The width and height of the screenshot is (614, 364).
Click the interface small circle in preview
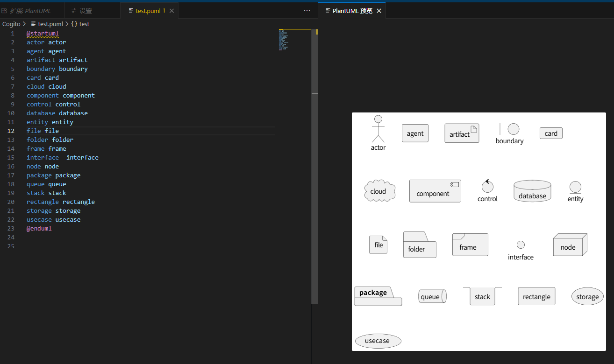521,245
